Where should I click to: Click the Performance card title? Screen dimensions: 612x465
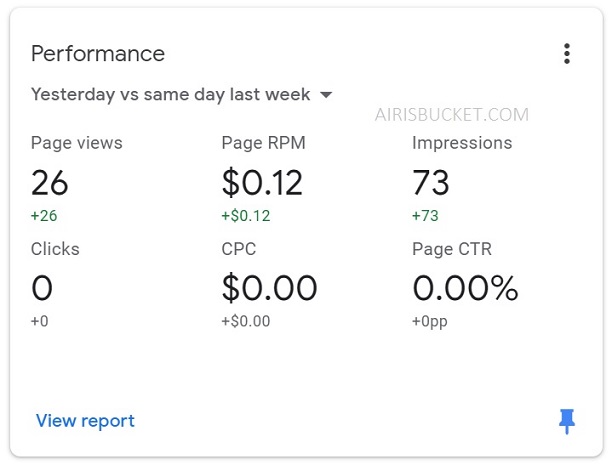(98, 54)
